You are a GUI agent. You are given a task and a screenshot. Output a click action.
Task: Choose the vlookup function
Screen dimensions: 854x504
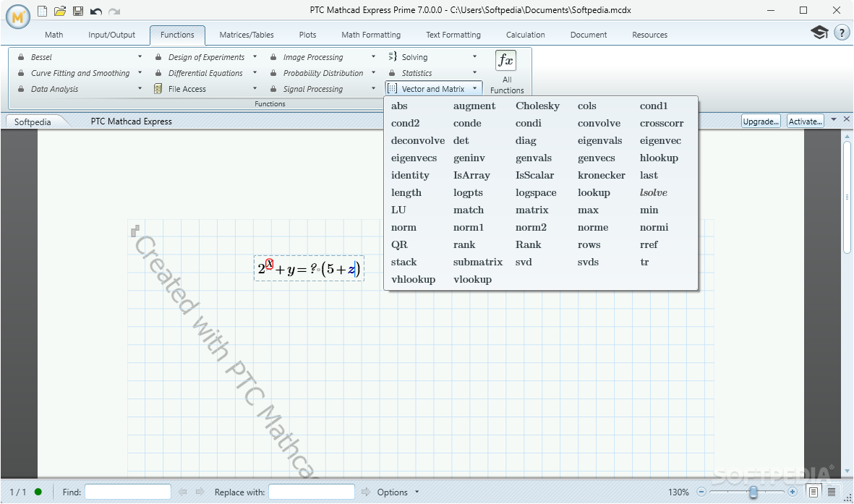[x=472, y=280]
